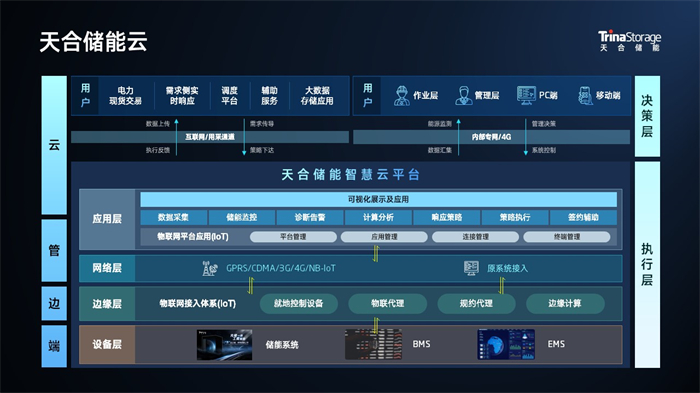The width and height of the screenshot is (700, 393).
Task: Click the BMS dashboard thumbnail
Action: [x=373, y=344]
